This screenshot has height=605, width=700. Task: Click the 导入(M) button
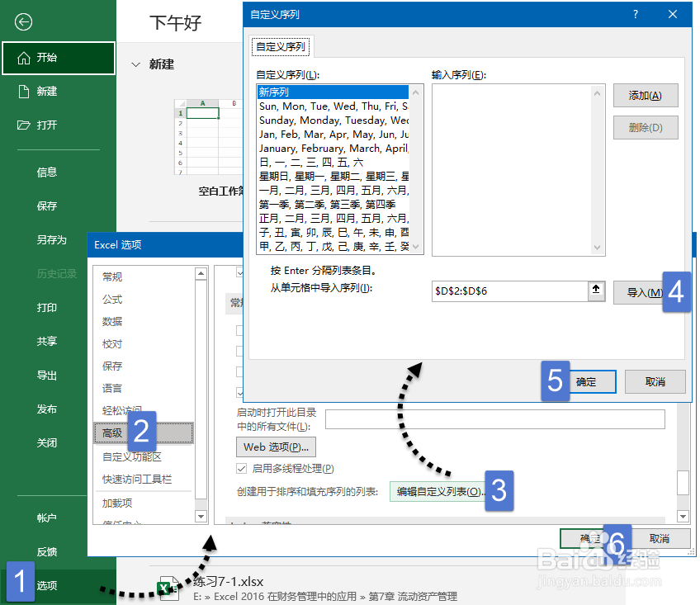pos(639,292)
